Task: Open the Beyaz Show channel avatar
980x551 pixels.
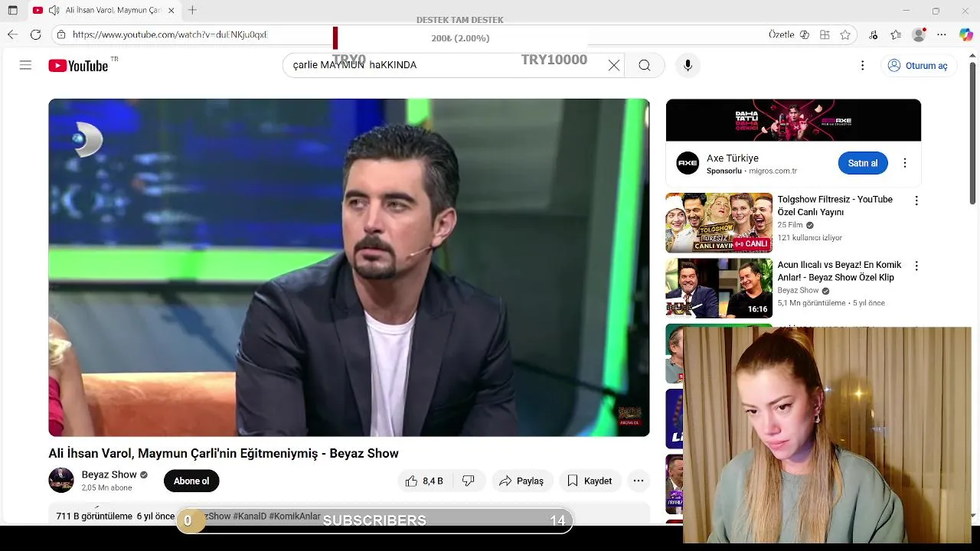Action: [x=61, y=480]
